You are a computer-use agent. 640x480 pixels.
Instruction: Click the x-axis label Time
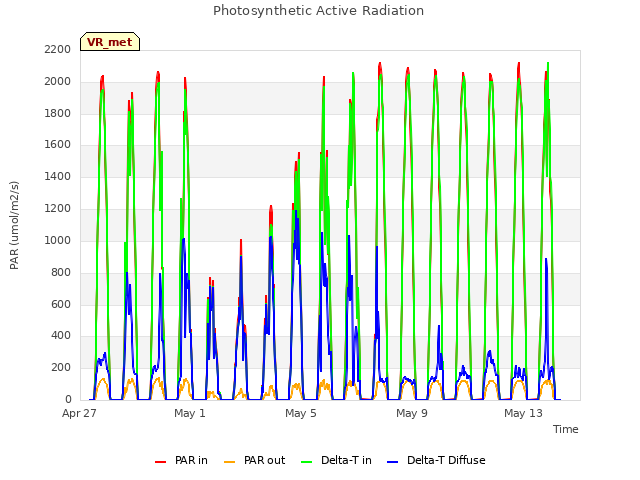[566, 429]
